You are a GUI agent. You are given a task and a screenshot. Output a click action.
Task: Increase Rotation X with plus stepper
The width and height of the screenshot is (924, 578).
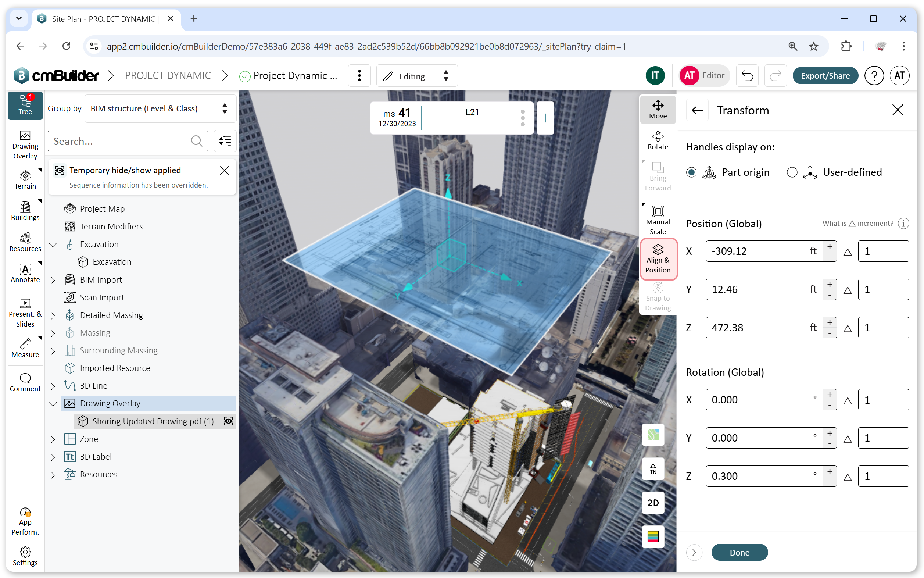point(829,395)
